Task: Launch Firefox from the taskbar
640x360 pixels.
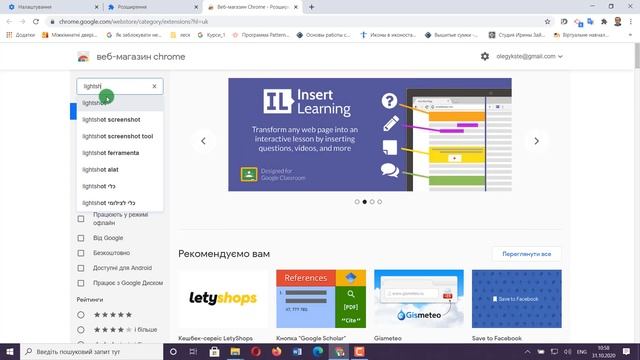Action: pos(276,351)
